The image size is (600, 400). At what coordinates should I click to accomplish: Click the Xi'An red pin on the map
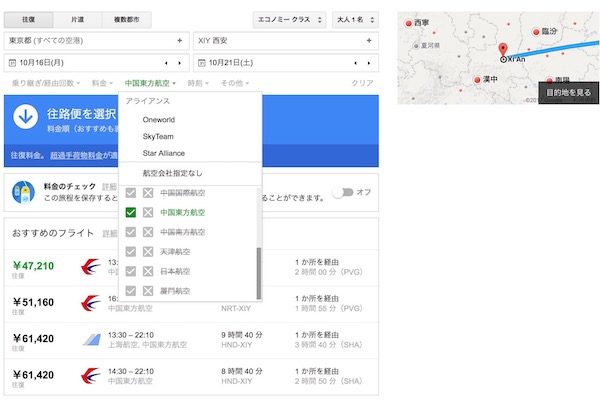click(503, 49)
